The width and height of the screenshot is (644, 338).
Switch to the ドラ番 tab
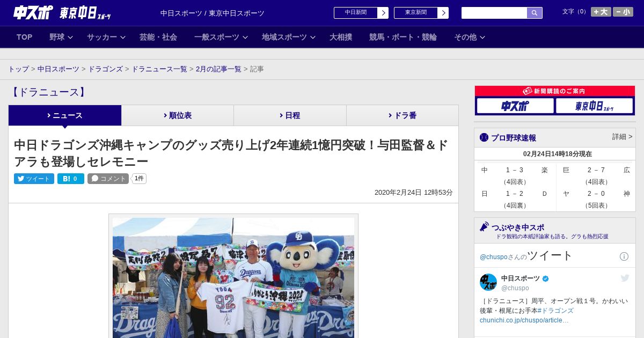[402, 115]
